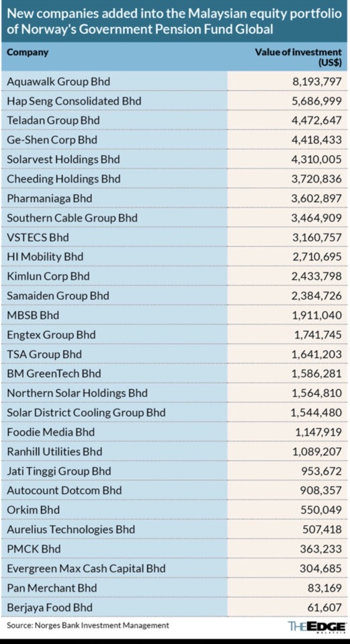Click Solar District Cooling Group Bhd
Image resolution: width=350 pixels, height=644 pixels.
pos(86,412)
